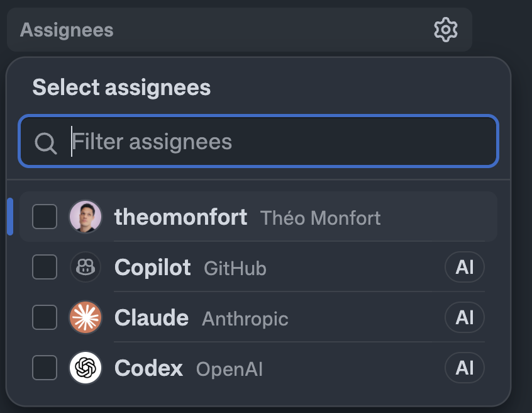Click the Assignees section header label
532x413 pixels.
pos(67,30)
